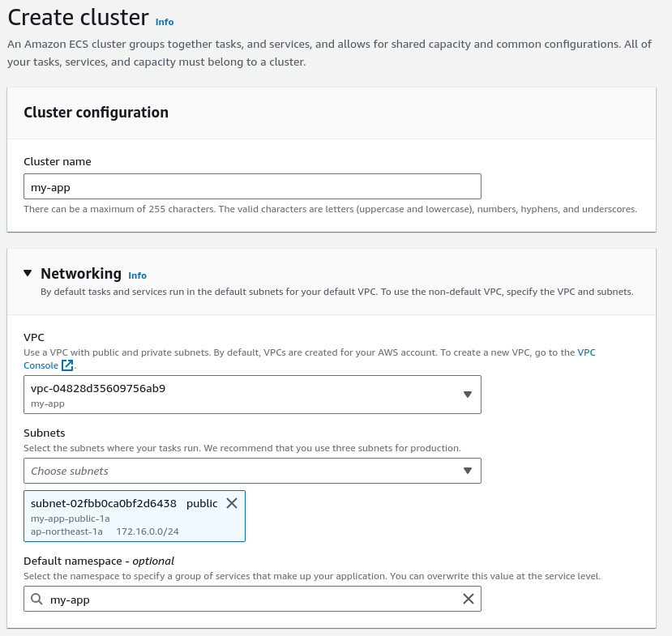The height and width of the screenshot is (636, 672).
Task: Click the magnifier icon in namespace field
Action: click(x=36, y=599)
